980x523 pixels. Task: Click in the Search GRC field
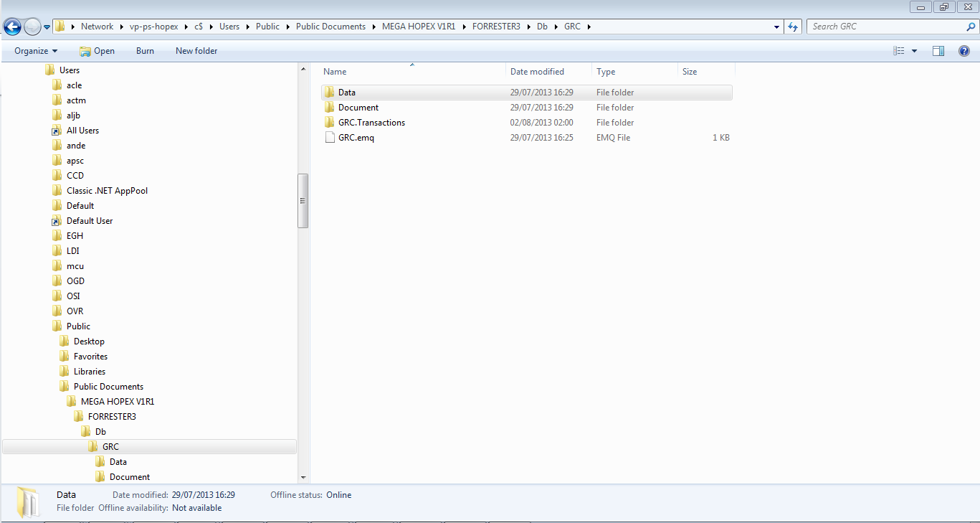(885, 27)
